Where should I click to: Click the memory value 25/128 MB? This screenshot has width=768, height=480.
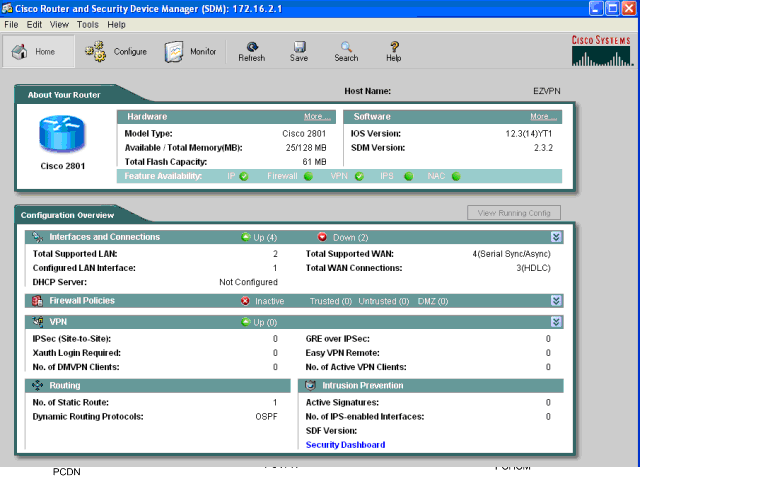[x=306, y=148]
